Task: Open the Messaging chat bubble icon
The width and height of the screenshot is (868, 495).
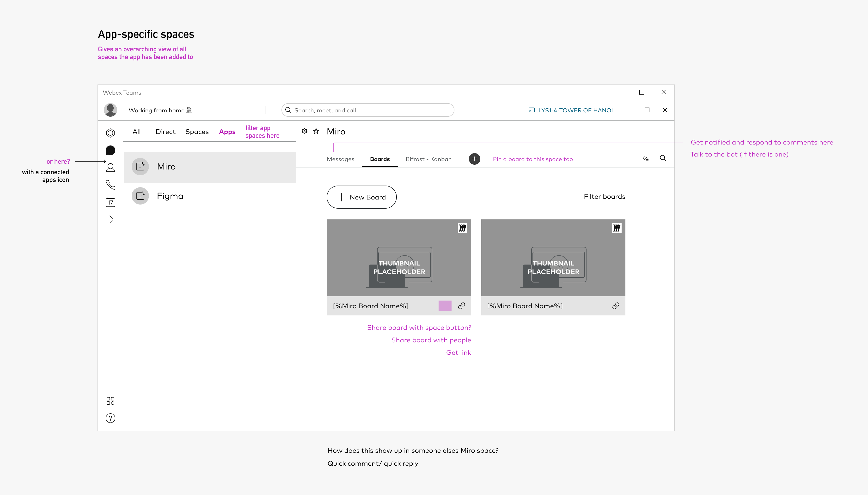Action: point(110,150)
